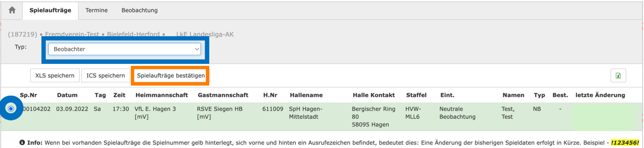Click the green Excel export icon
Viewport: 644px width, 148px height.
coord(618,76)
